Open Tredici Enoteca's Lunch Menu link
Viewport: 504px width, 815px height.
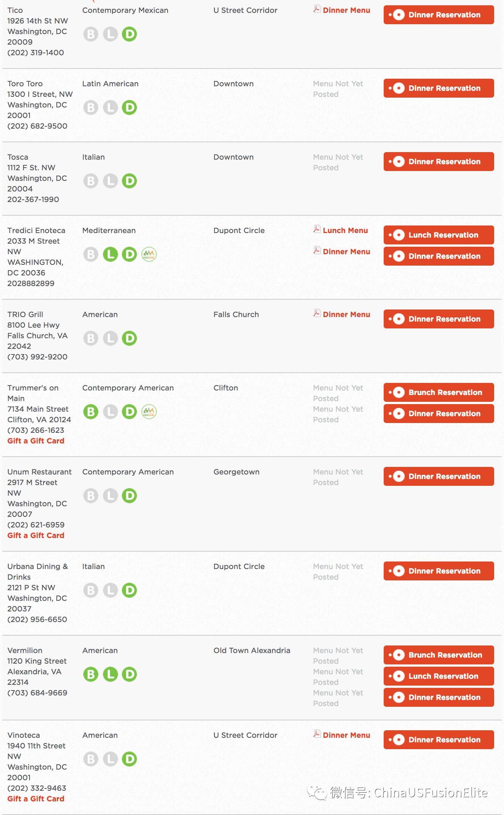click(345, 230)
